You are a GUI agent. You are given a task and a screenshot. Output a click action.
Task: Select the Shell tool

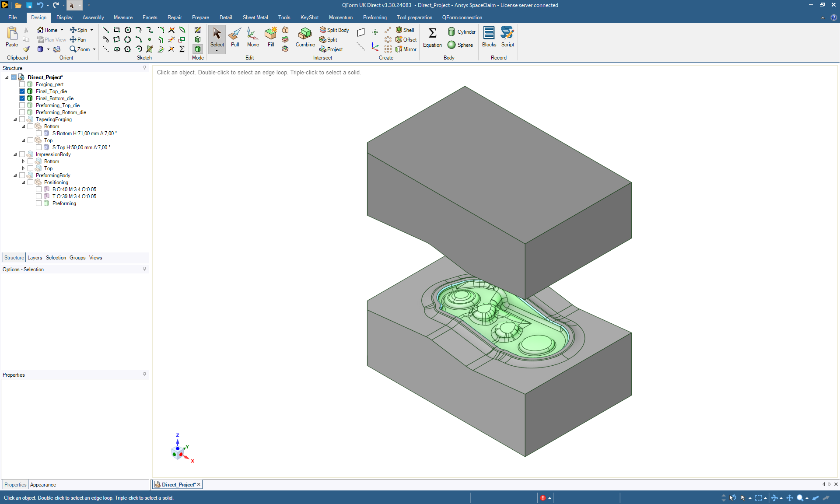click(405, 30)
